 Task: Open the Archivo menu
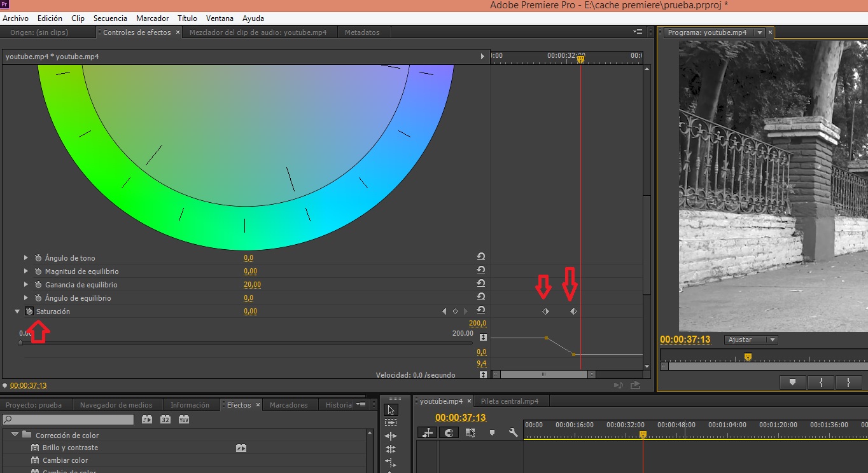pyautogui.click(x=15, y=18)
